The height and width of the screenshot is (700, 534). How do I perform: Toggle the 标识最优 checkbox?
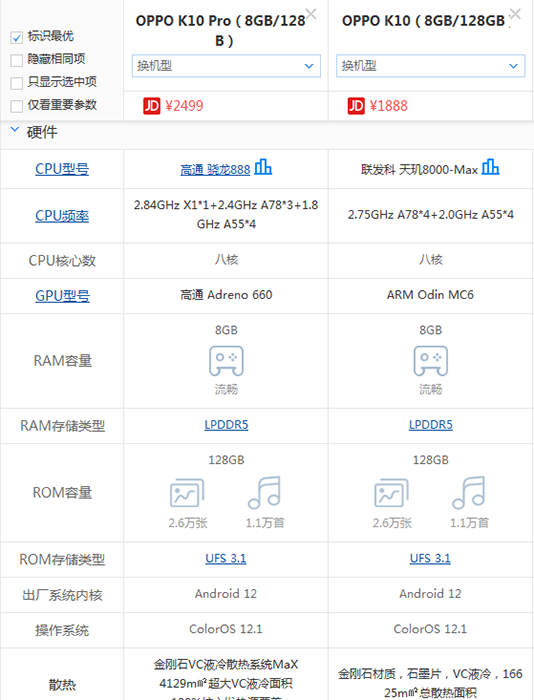[17, 38]
